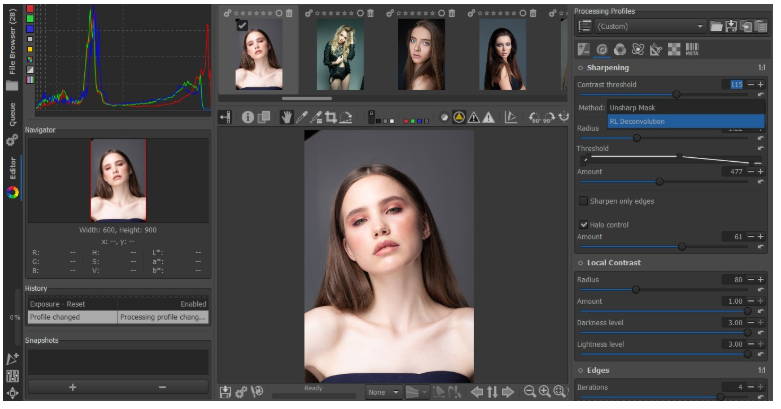Screen dimensions: 781x409
Task: Click the Load profile folder icon
Action: tap(715, 26)
